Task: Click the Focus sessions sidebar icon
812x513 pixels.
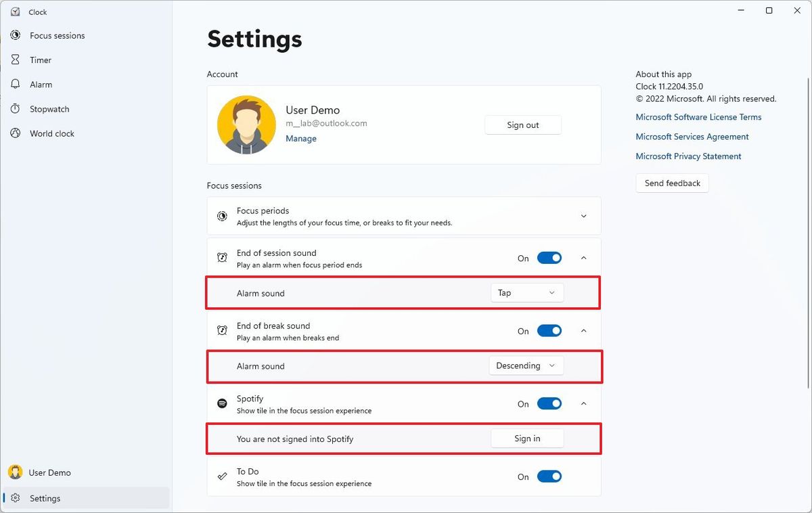Action: click(x=16, y=35)
